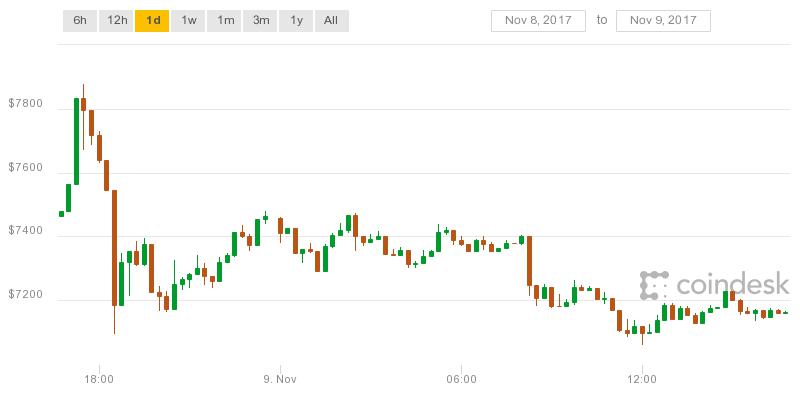This screenshot has height=400, width=800.
Task: Switch chart to 1w range
Action: [x=188, y=20]
